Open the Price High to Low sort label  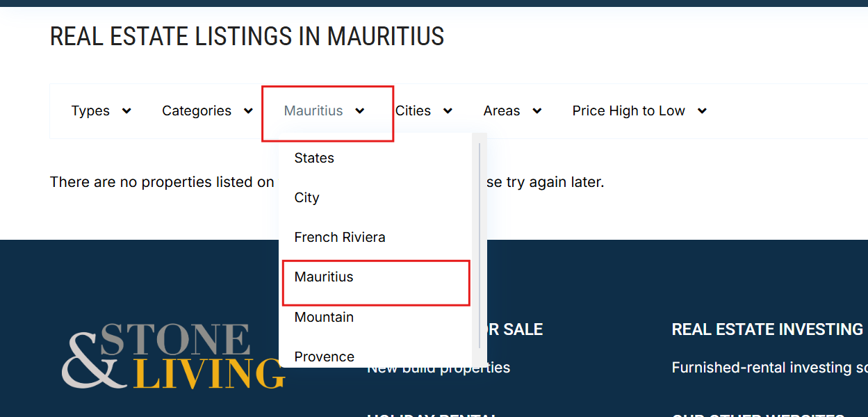coord(628,111)
